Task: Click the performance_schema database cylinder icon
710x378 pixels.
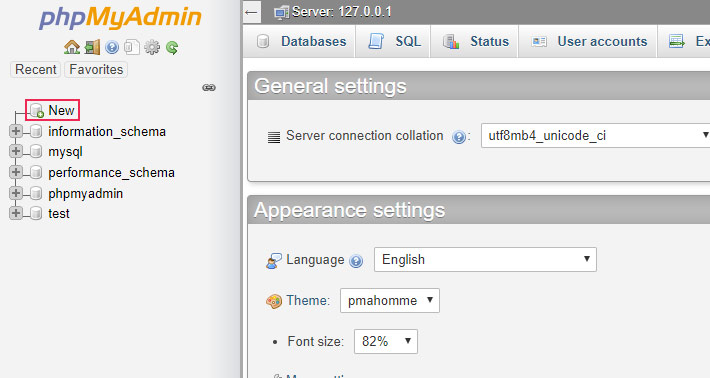Action: point(36,172)
